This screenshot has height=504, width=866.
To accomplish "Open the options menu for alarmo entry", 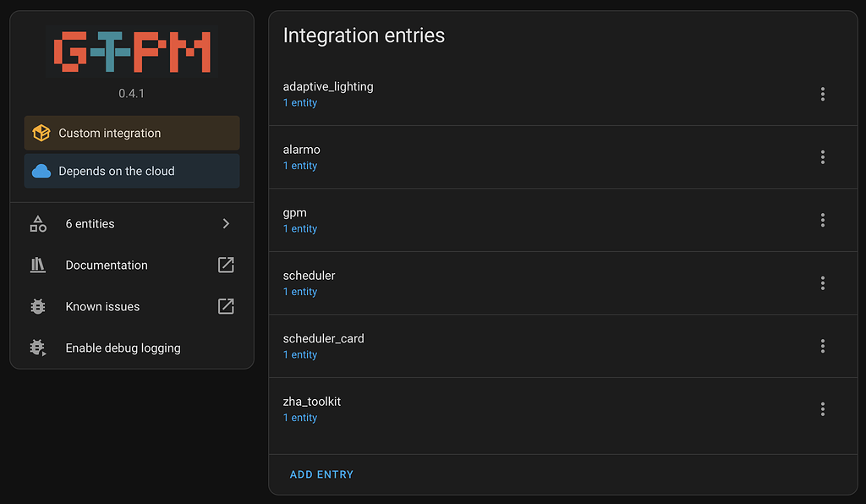I will click(822, 156).
